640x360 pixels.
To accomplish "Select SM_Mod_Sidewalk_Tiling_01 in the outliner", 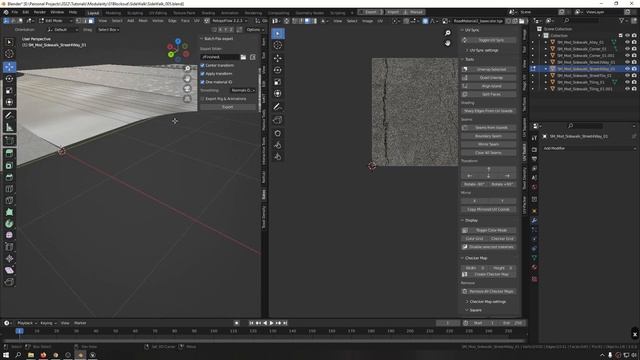I will point(581,82).
